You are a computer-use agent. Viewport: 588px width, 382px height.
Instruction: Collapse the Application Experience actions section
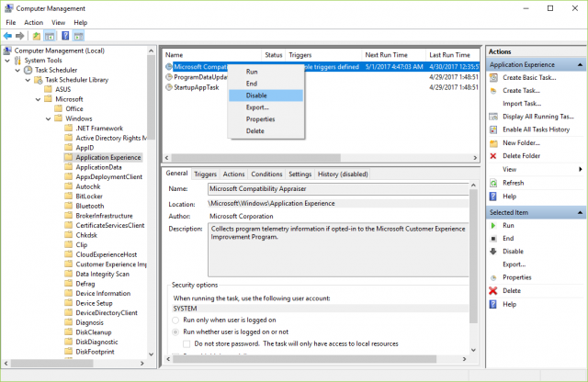click(578, 65)
